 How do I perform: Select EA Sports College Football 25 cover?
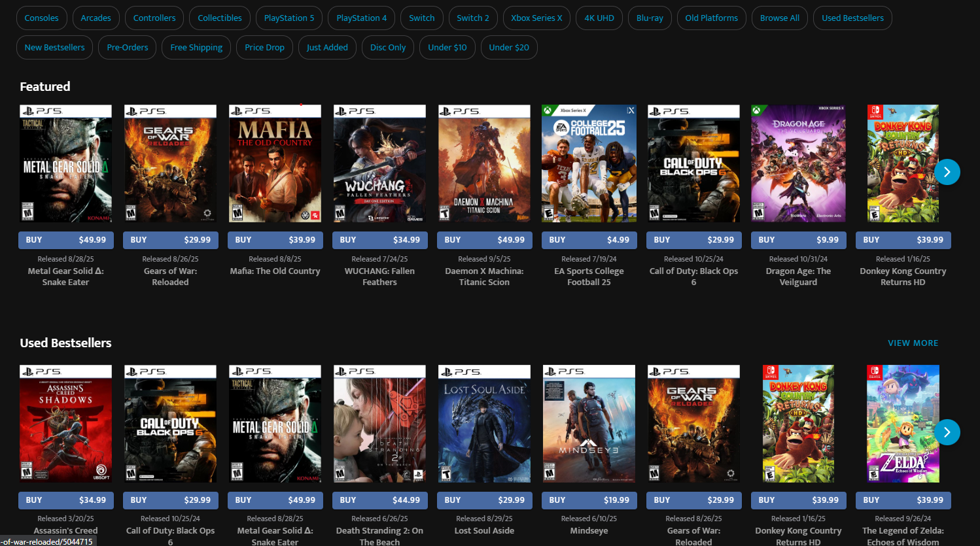589,163
